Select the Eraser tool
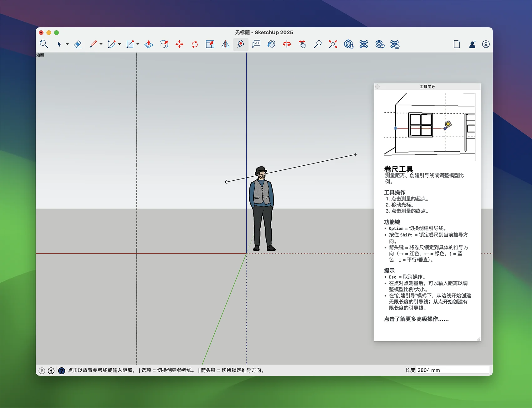The width and height of the screenshot is (532, 408). (78, 44)
